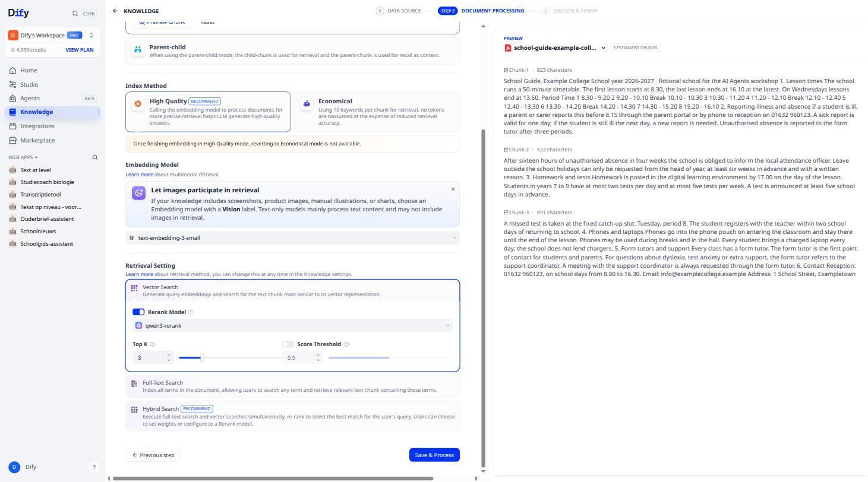Open the help question mark button
This screenshot has width=868, height=482.
click(x=94, y=467)
